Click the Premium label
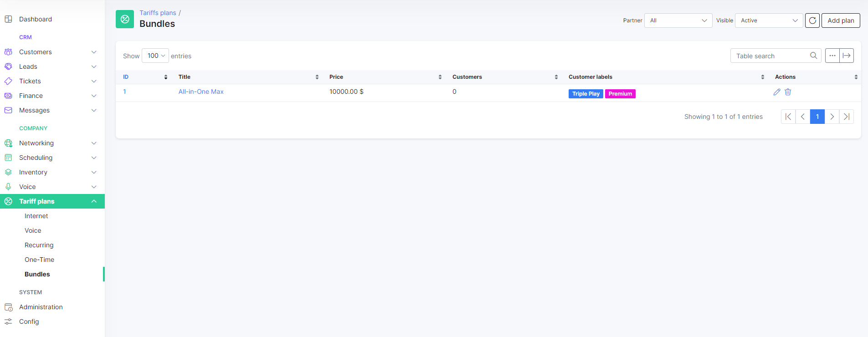This screenshot has width=868, height=337. coord(620,94)
